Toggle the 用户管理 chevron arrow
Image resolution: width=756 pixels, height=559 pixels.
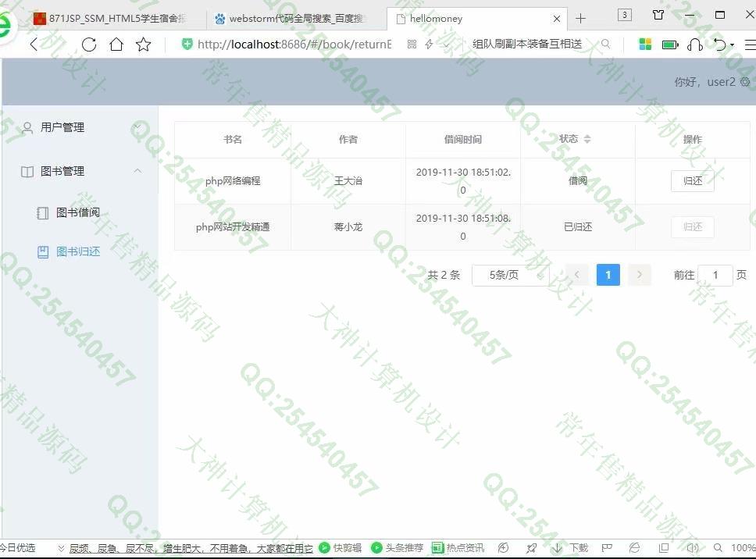tap(137, 127)
